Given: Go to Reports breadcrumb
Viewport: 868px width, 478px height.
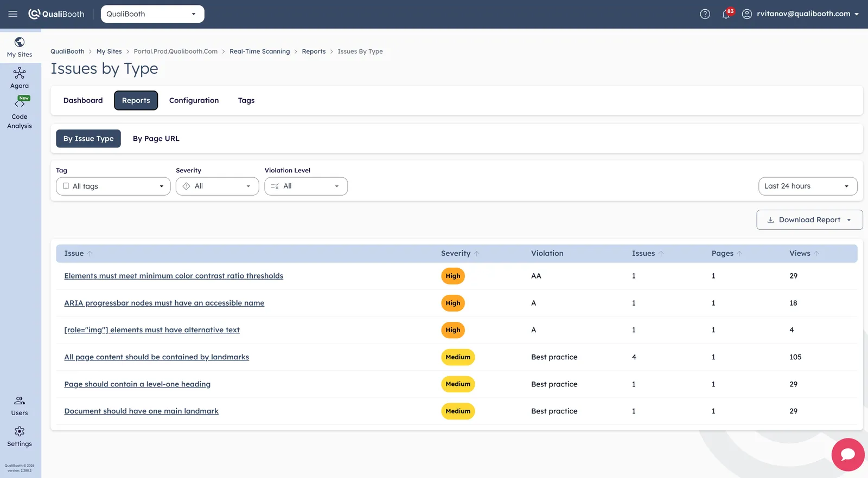Looking at the screenshot, I should 314,51.
